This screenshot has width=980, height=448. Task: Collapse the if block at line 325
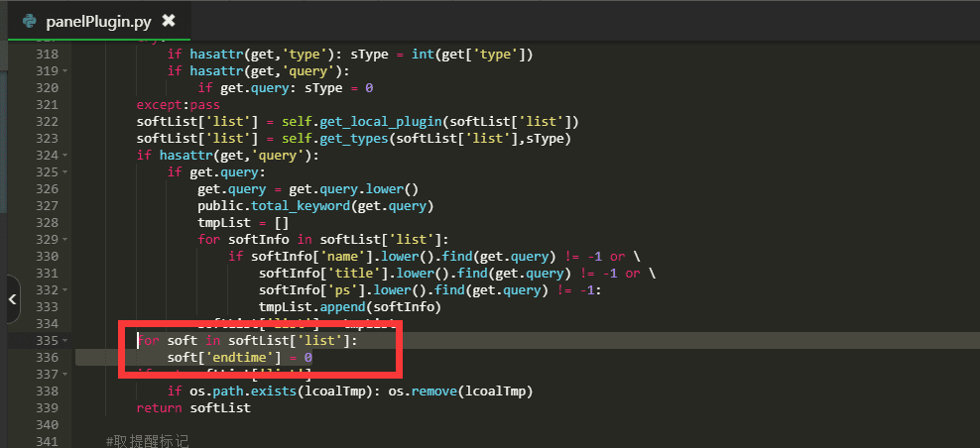point(65,172)
